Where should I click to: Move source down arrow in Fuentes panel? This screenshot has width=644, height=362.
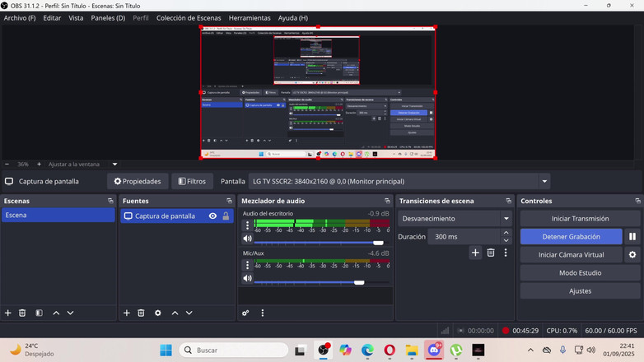click(x=189, y=313)
